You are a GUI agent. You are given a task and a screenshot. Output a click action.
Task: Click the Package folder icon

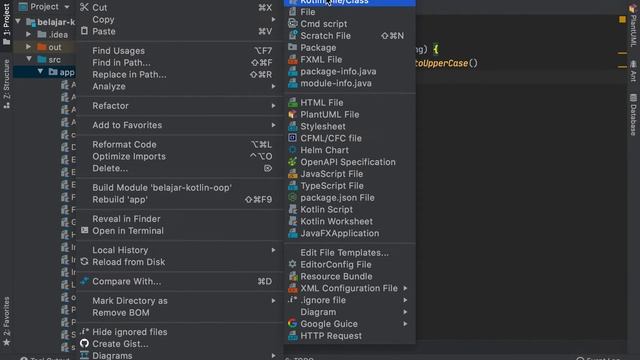[x=293, y=47]
